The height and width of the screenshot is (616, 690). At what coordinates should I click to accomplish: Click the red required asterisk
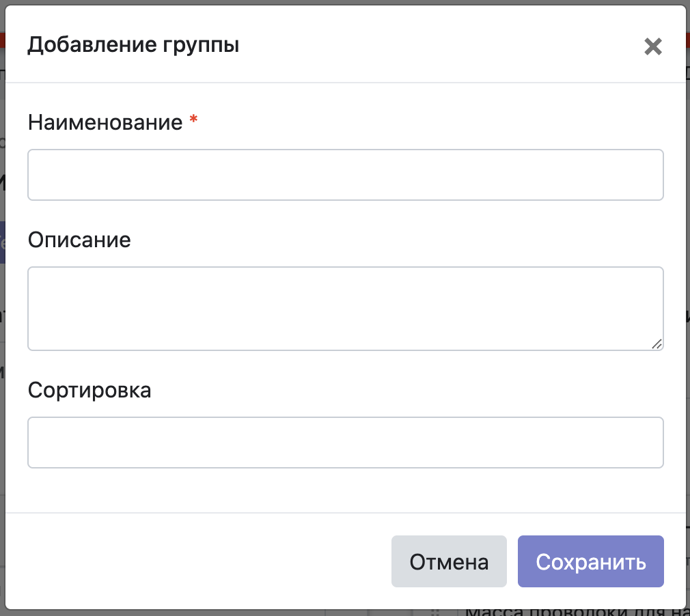[x=194, y=121]
